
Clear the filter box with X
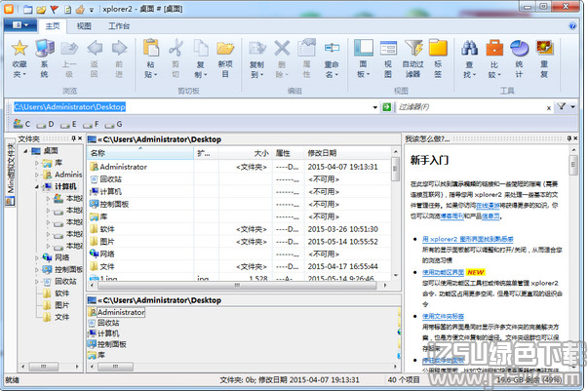pyautogui.click(x=549, y=108)
